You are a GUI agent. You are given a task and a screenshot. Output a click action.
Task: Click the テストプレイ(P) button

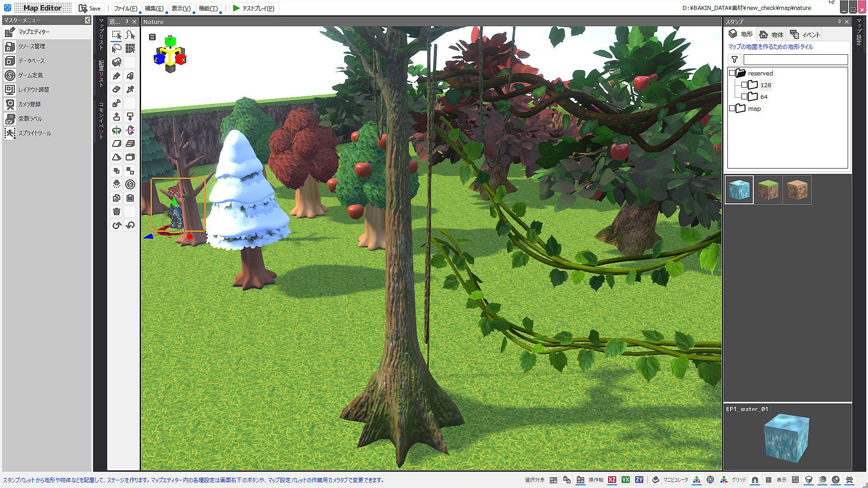(x=254, y=8)
